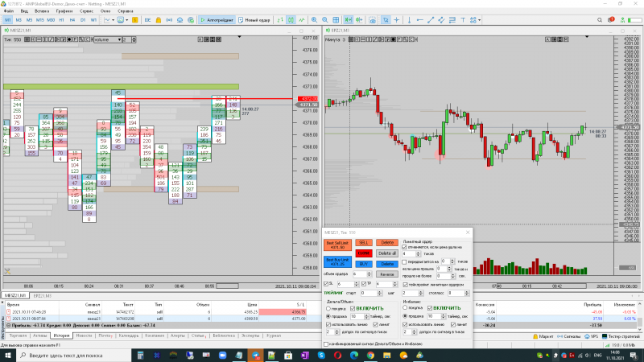Open the VPS cloud hosting icon

click(x=180, y=19)
